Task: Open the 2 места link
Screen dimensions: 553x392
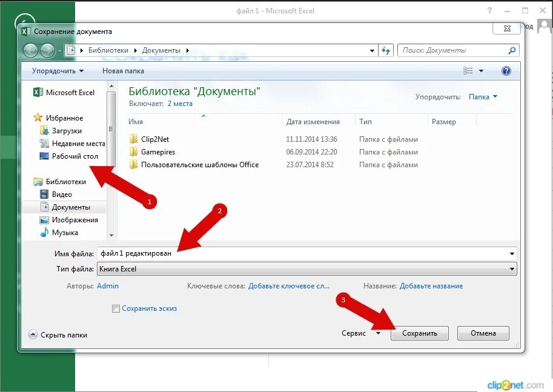Action: [180, 104]
